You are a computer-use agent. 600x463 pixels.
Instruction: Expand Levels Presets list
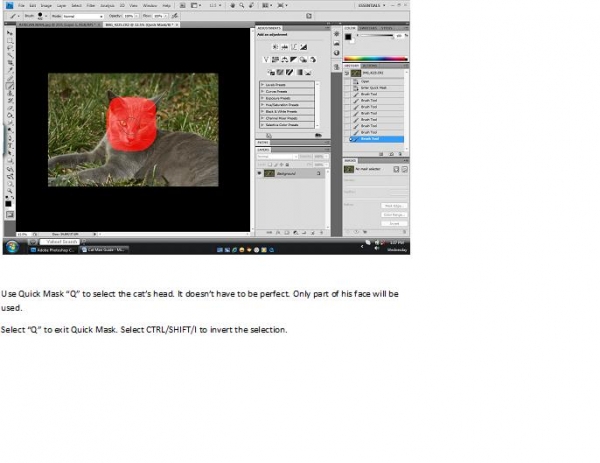tap(262, 85)
